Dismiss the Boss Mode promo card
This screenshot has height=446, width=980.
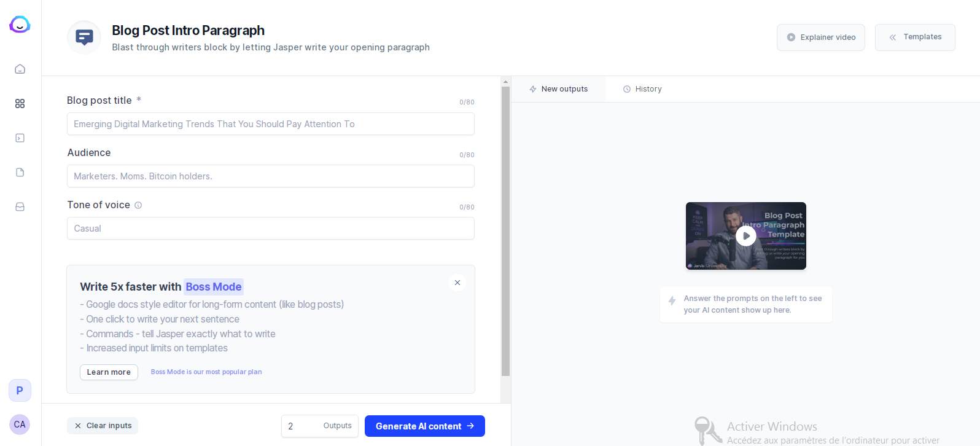[x=457, y=283]
